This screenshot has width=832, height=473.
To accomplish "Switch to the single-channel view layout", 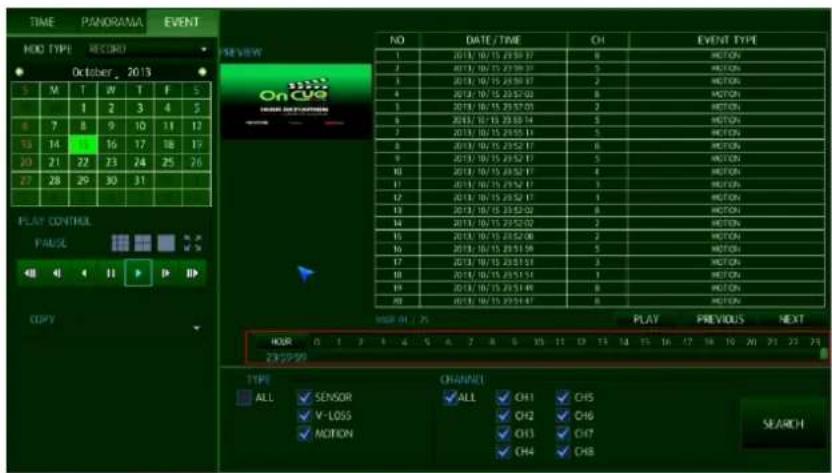I will (x=166, y=243).
